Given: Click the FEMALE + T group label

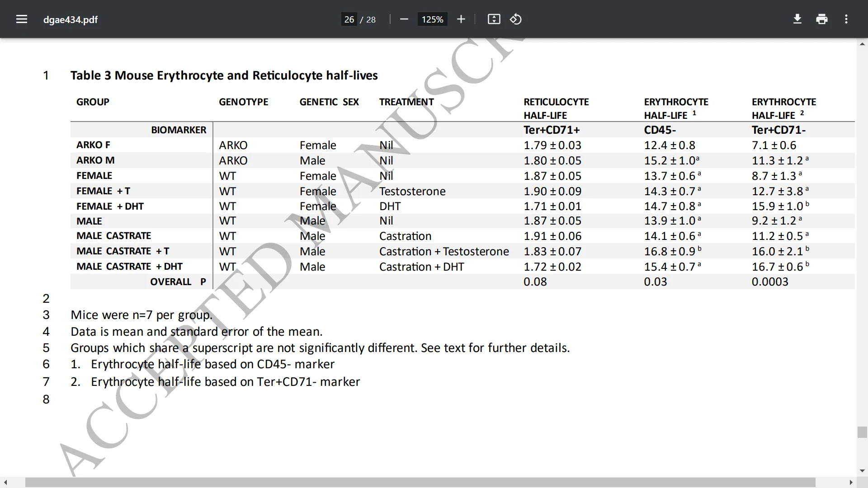Looking at the screenshot, I should click(103, 191).
